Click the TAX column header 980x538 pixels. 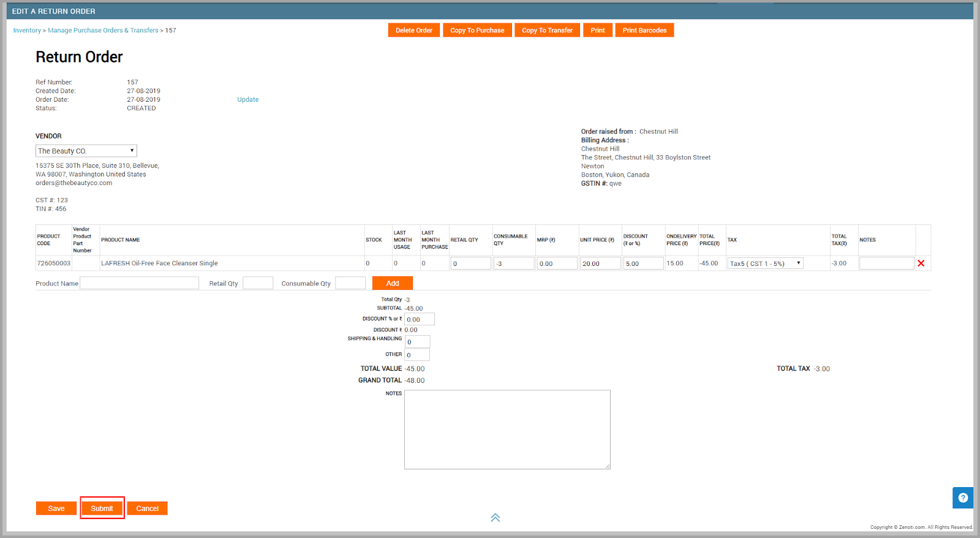click(732, 240)
